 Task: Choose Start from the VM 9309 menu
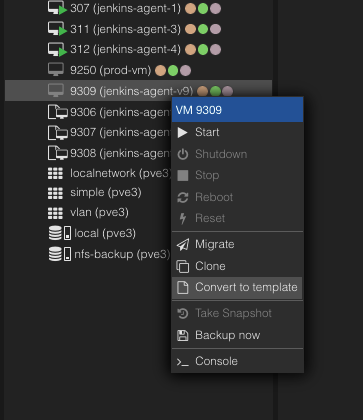pyautogui.click(x=237, y=132)
